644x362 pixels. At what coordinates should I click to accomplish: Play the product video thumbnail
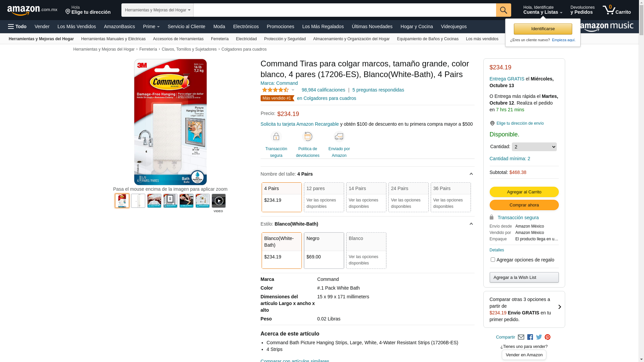218,201
